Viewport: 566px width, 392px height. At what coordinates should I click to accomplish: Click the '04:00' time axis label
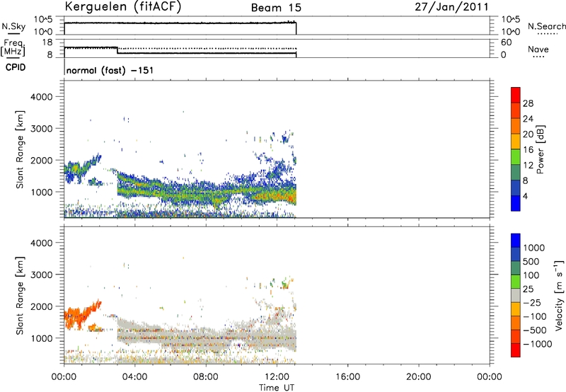coord(134,377)
